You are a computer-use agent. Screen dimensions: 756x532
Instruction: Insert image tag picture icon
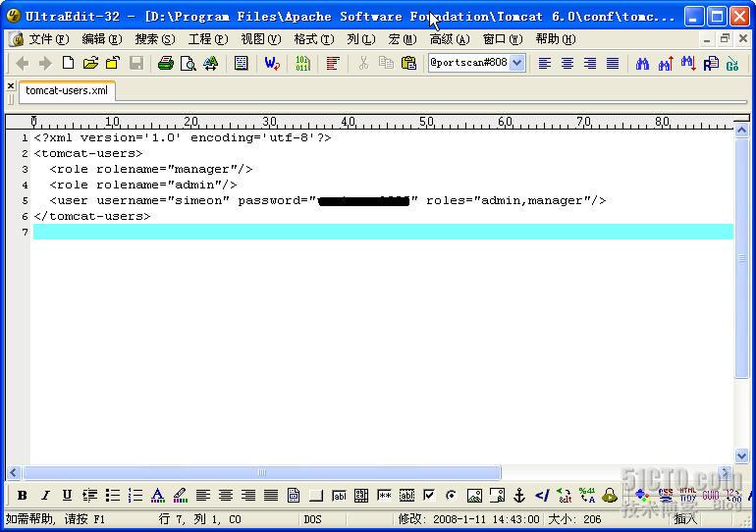click(474, 495)
